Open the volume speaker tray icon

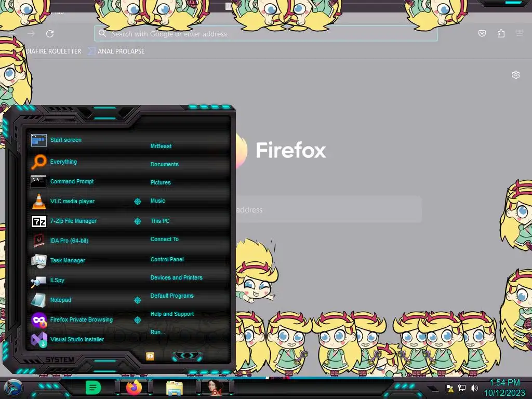tap(474, 388)
